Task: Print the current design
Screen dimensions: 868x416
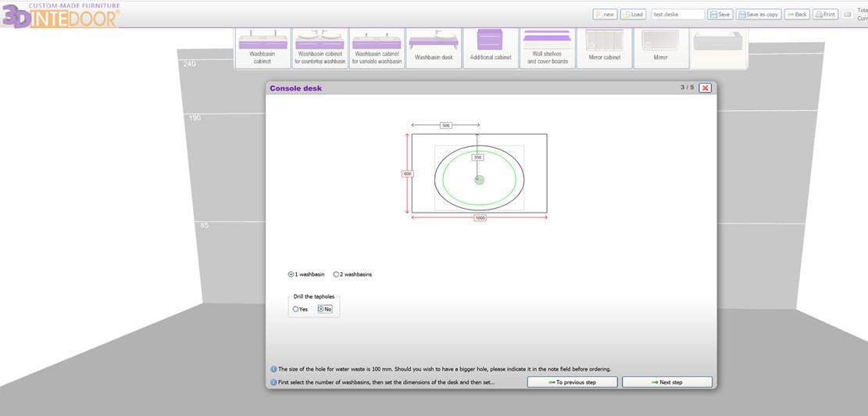Action: pyautogui.click(x=825, y=14)
